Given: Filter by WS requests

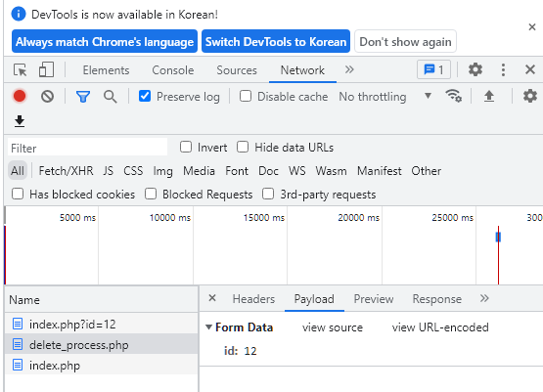Looking at the screenshot, I should 297,171.
